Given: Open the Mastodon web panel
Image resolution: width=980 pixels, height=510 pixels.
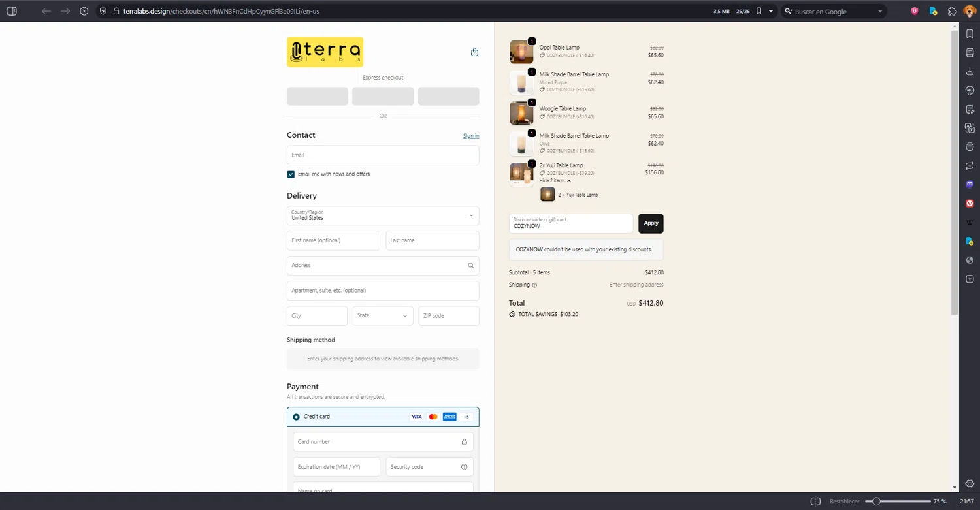Looking at the screenshot, I should click(x=970, y=185).
